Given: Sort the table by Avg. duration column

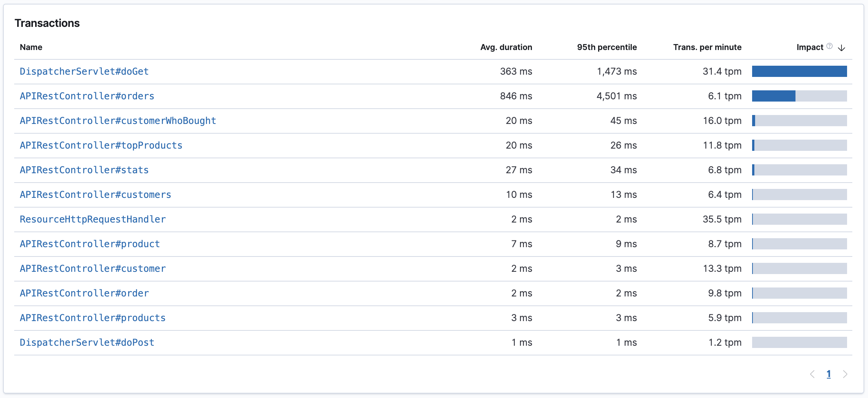Looking at the screenshot, I should click(x=507, y=47).
